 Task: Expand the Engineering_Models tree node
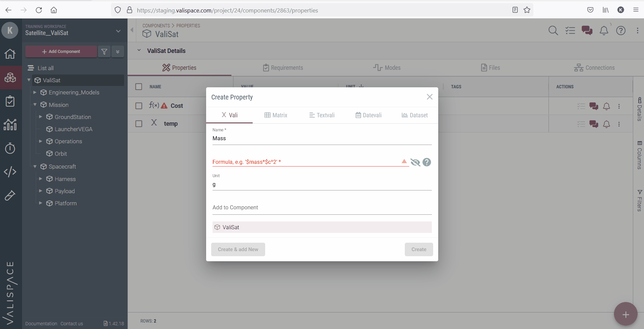tap(35, 92)
